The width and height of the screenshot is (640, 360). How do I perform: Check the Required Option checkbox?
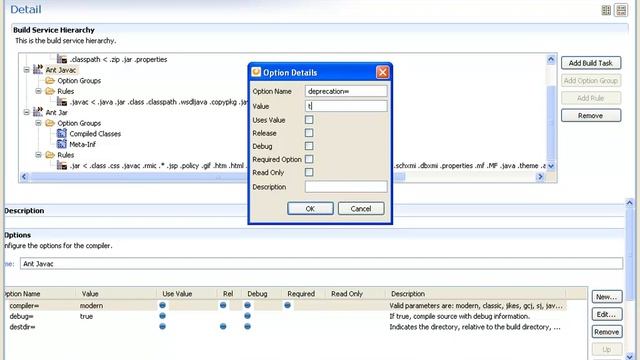pyautogui.click(x=309, y=159)
